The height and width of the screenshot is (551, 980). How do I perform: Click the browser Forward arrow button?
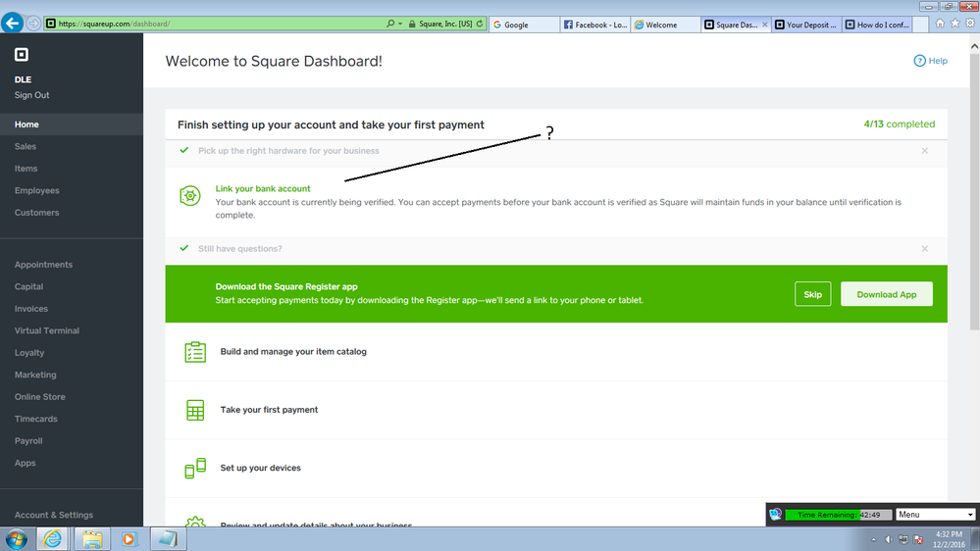[33, 24]
